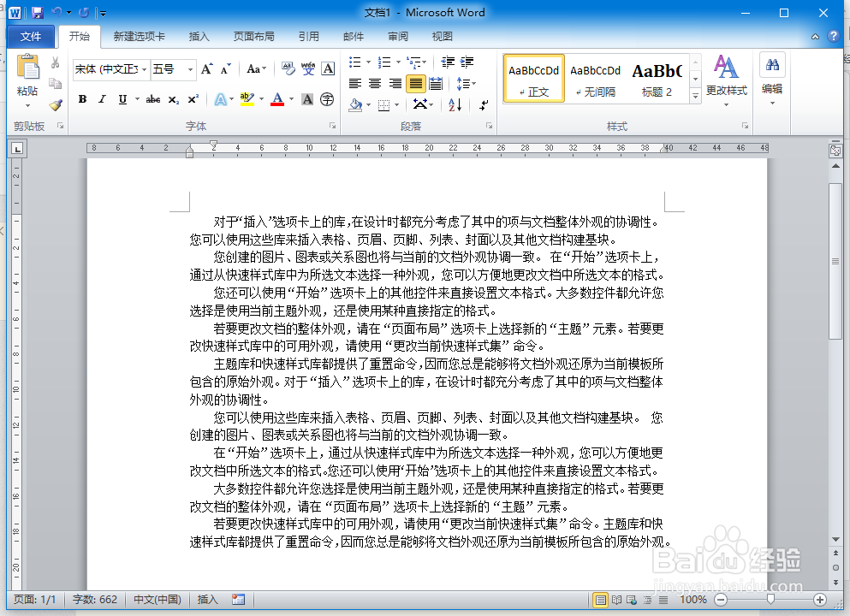
Task: Select the Bold formatting icon
Action: 82,99
